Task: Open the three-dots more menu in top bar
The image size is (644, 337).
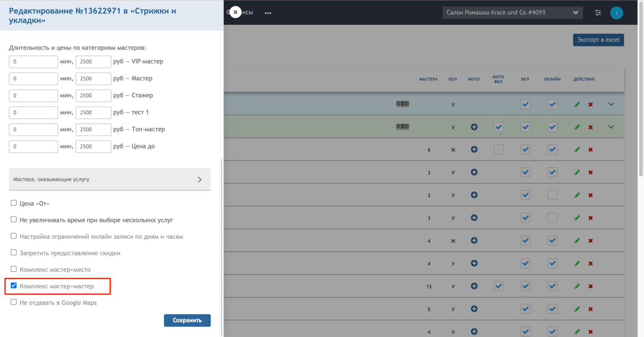Action: pos(268,13)
